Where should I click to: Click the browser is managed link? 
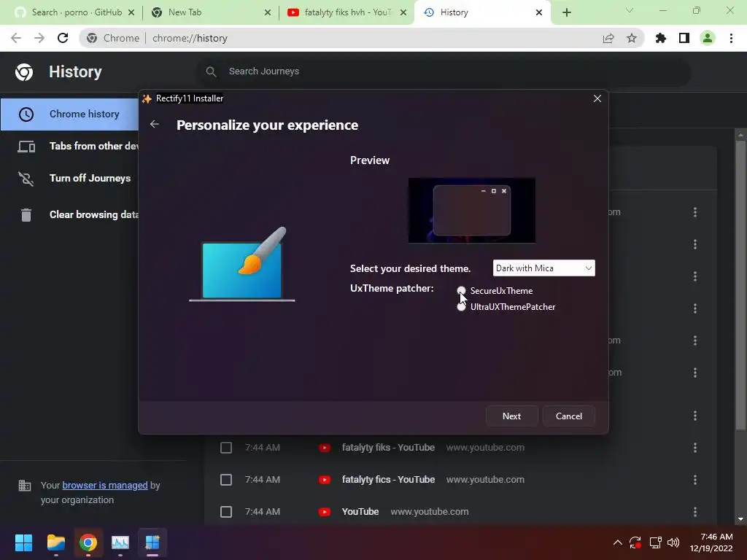[105, 485]
